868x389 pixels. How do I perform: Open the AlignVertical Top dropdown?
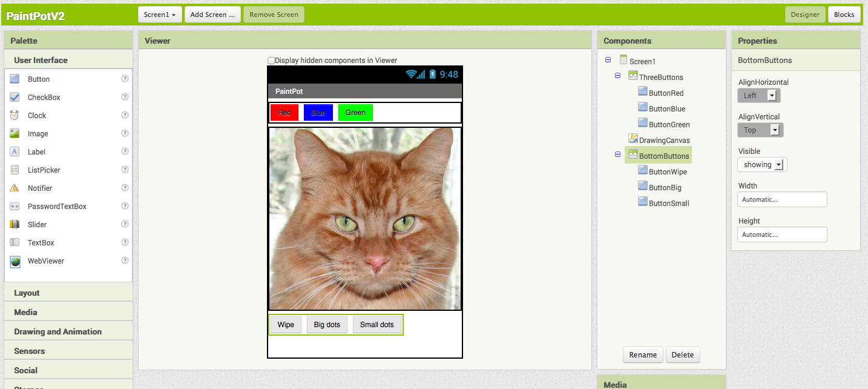[x=760, y=130]
